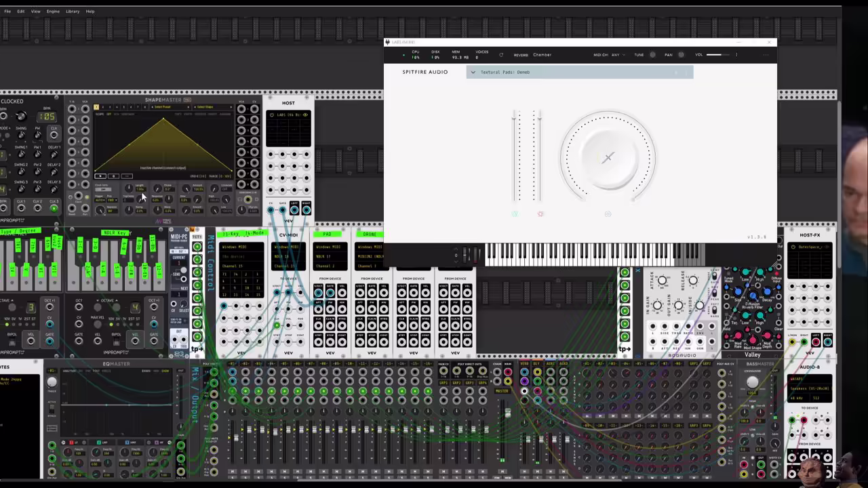Select channel 1 button in ShapeMaster
This screenshot has height=488, width=868.
[96, 107]
